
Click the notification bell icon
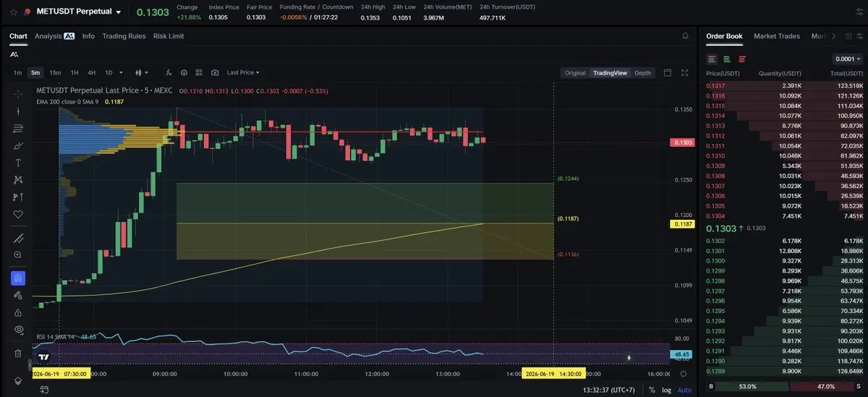[x=685, y=35]
